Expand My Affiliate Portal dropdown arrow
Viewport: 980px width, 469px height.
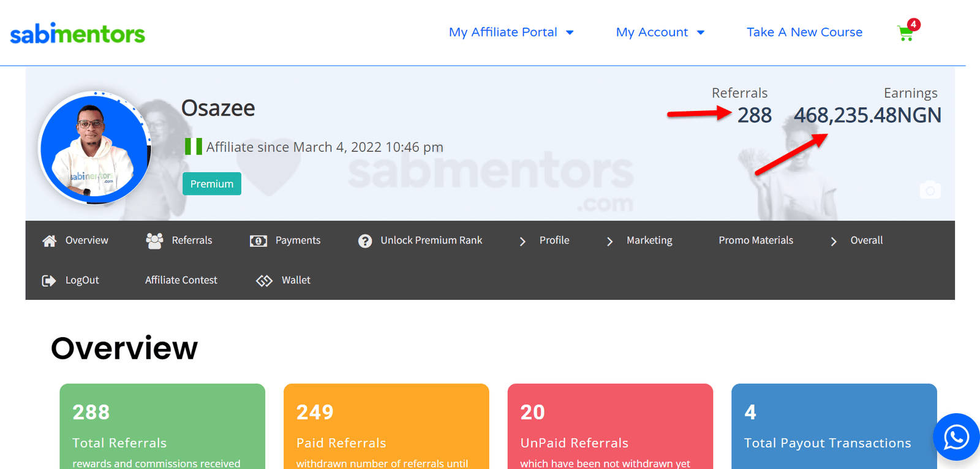tap(570, 32)
